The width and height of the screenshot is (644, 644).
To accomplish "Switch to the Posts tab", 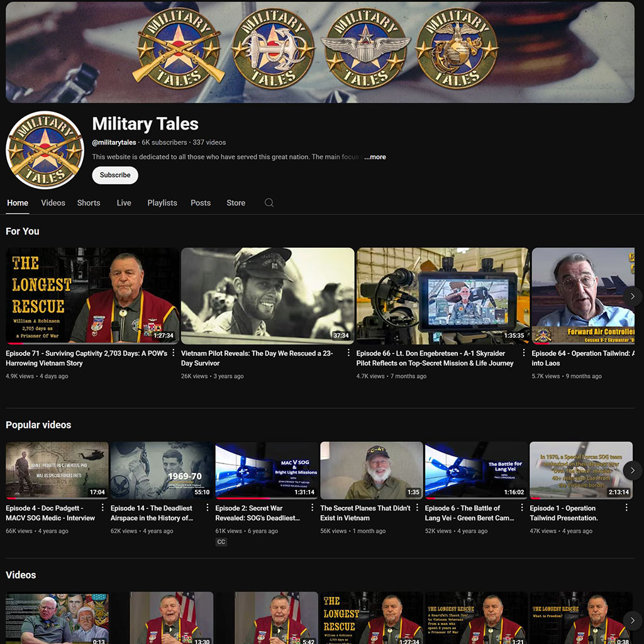I will (x=201, y=203).
